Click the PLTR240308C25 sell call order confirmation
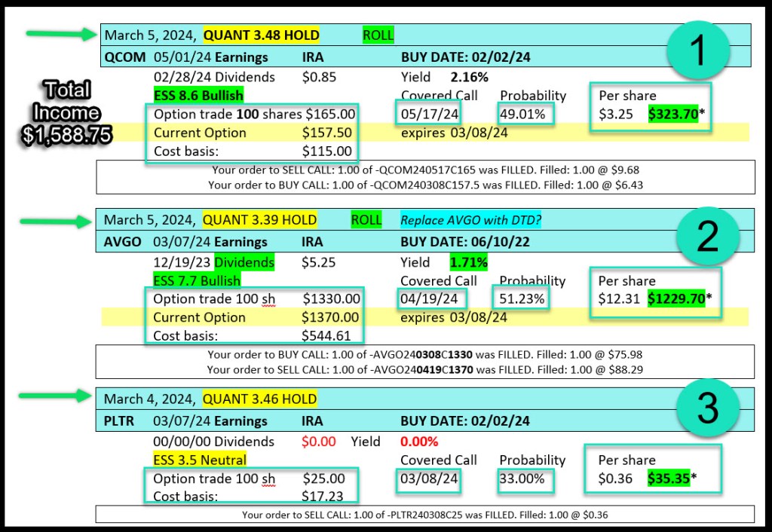The width and height of the screenshot is (772, 532). pyautogui.click(x=424, y=515)
